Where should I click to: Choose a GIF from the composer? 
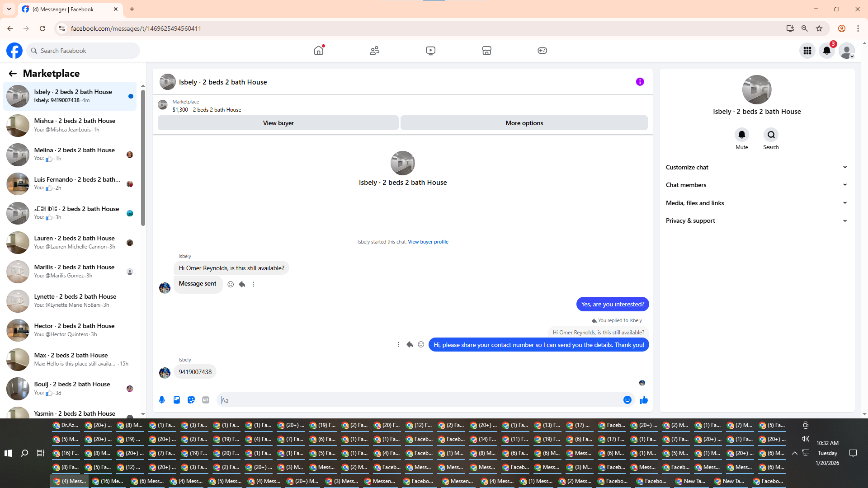point(206,400)
